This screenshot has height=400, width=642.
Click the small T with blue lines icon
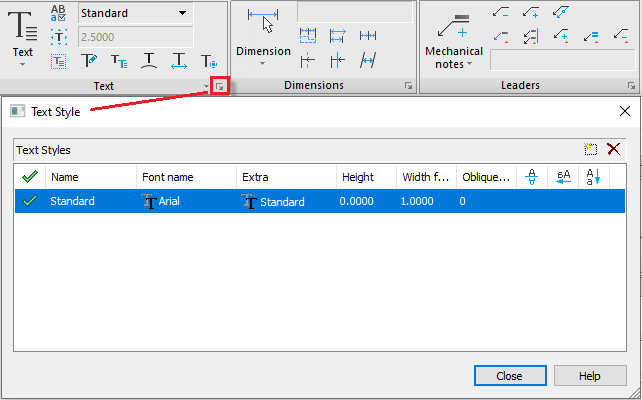click(119, 61)
